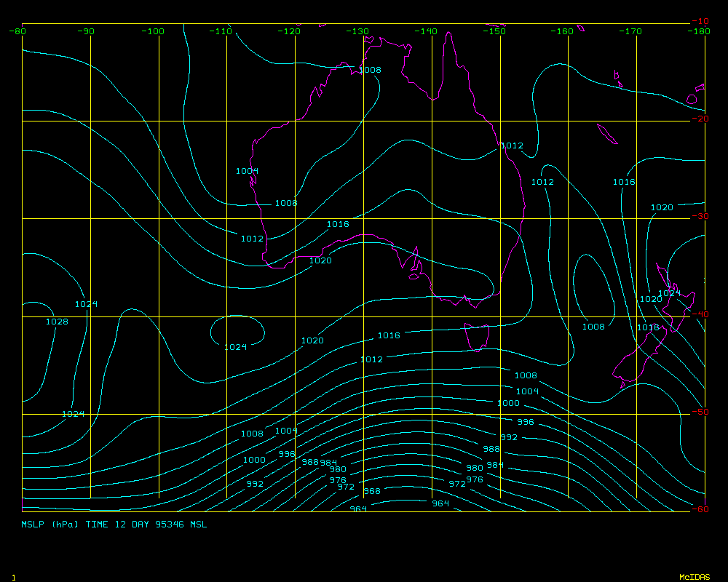Click the -100 longitude axis label
This screenshot has height=582, width=728.
[x=154, y=31]
